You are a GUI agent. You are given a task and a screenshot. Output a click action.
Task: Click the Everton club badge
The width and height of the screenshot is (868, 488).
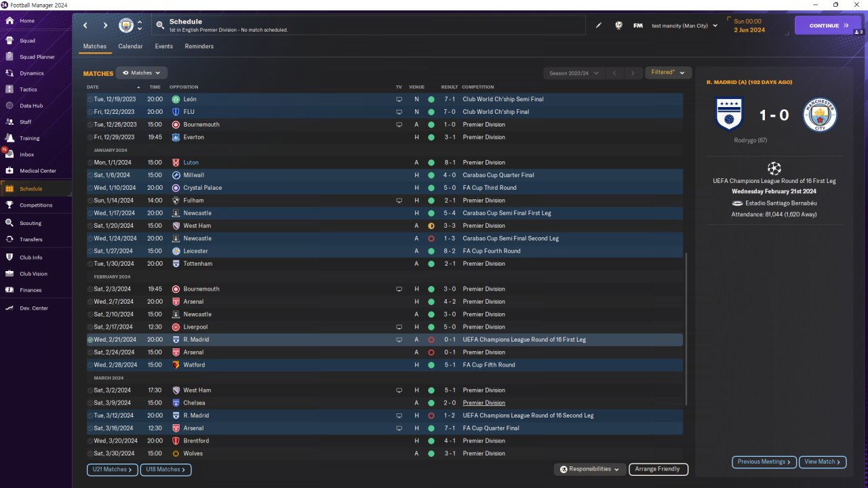(x=176, y=137)
